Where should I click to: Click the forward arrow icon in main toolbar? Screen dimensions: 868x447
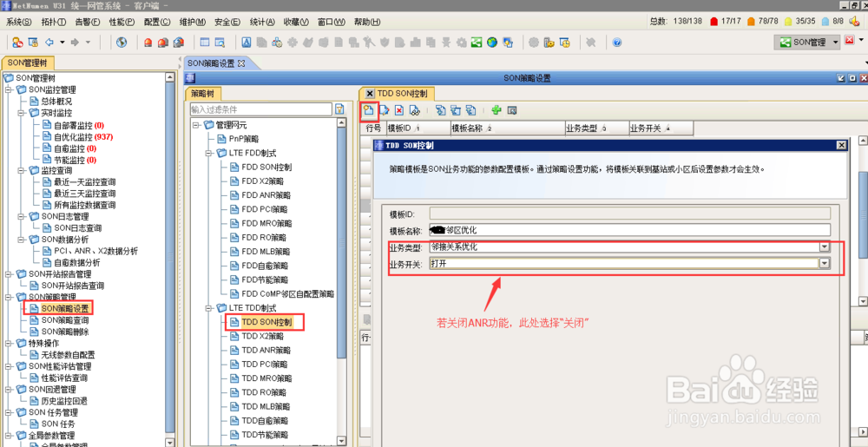76,42
